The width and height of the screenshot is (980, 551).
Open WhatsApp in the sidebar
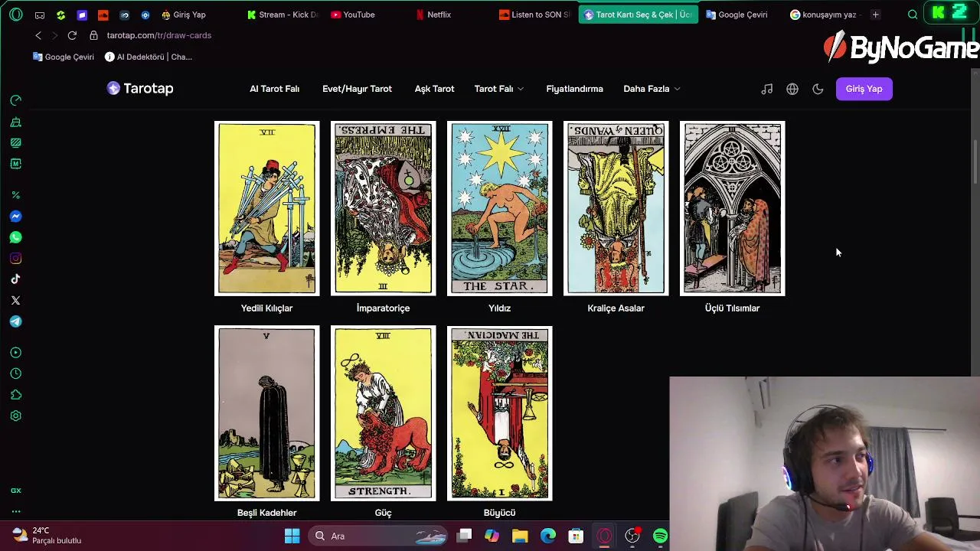(x=15, y=237)
